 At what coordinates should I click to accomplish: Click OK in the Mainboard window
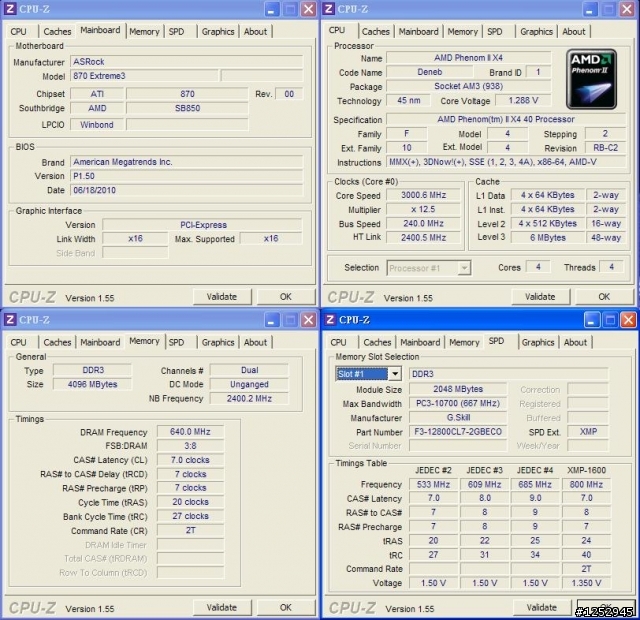(x=286, y=297)
